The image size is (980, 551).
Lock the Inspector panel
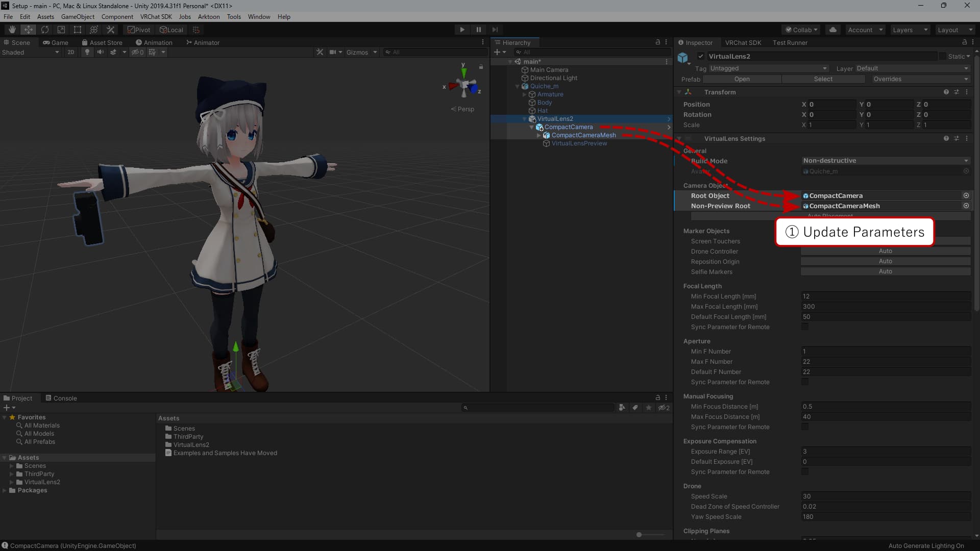[x=965, y=42]
